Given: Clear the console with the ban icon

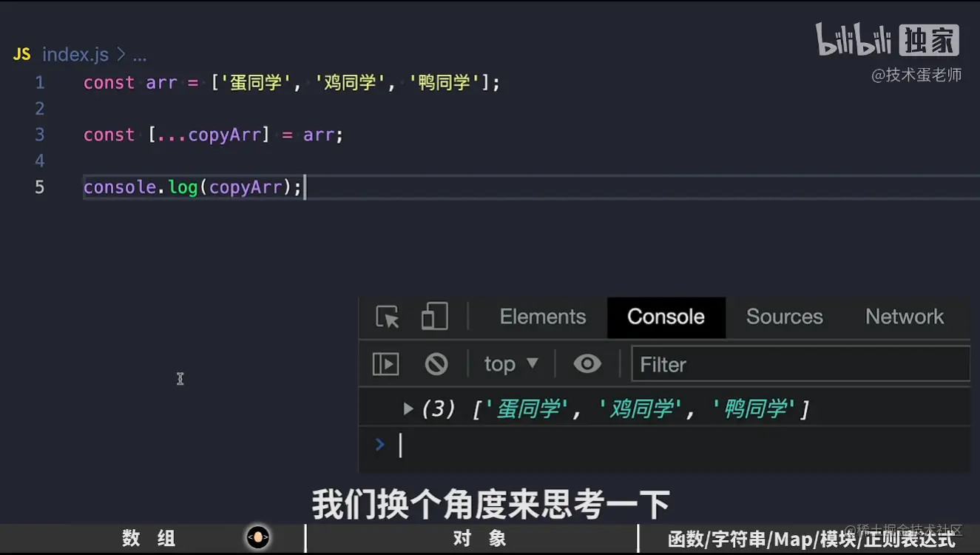Looking at the screenshot, I should [x=436, y=363].
